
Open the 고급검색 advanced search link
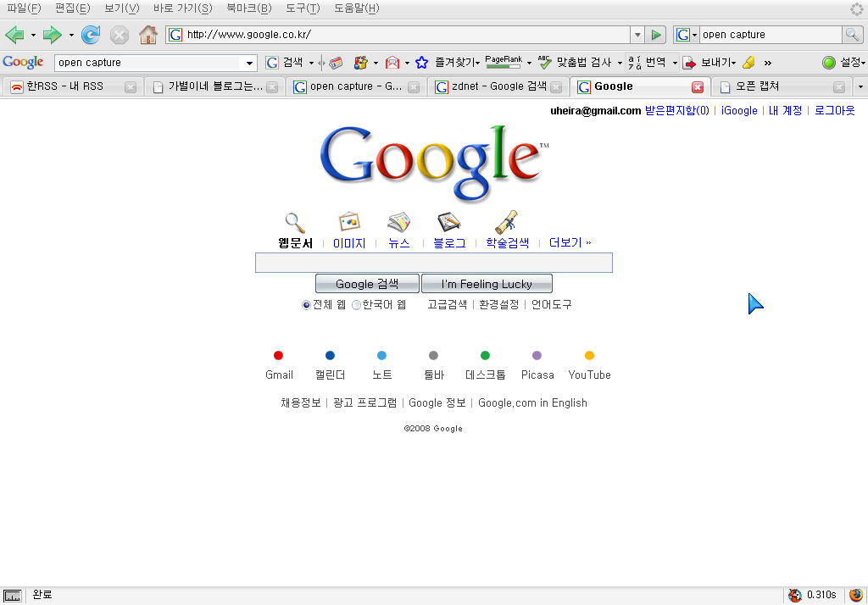(x=448, y=304)
